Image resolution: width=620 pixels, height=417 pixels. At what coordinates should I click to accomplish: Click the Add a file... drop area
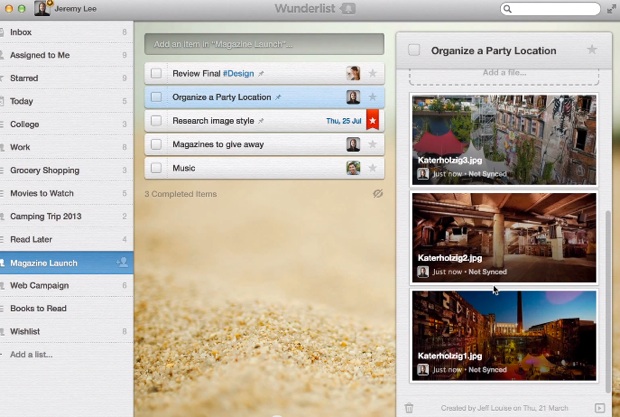[x=504, y=75]
